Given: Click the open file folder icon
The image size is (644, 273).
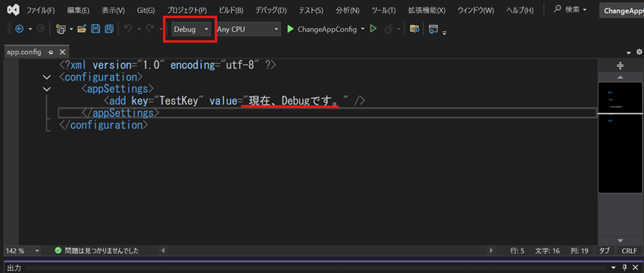Looking at the screenshot, I should coord(82,29).
